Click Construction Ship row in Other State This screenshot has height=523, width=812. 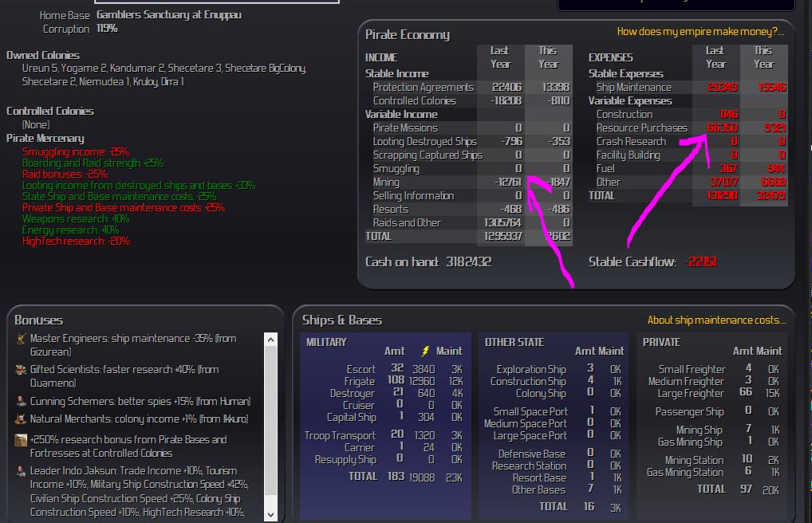pyautogui.click(x=553, y=381)
